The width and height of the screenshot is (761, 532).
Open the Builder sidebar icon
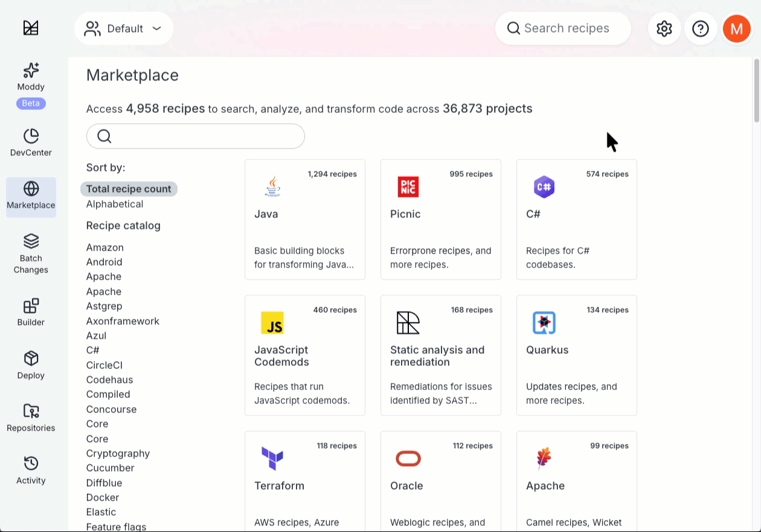[31, 312]
